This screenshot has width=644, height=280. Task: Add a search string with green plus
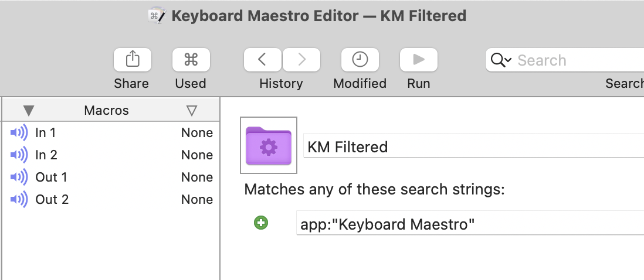coord(261,223)
